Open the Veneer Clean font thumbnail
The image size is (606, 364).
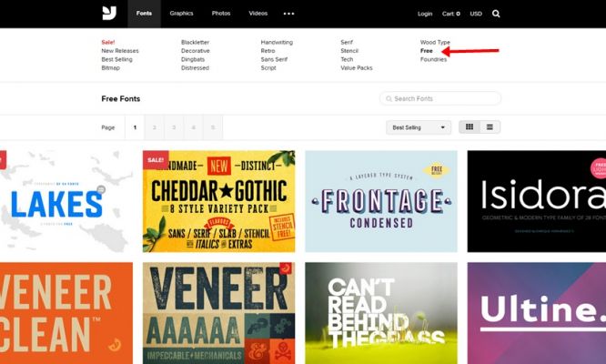point(66,313)
